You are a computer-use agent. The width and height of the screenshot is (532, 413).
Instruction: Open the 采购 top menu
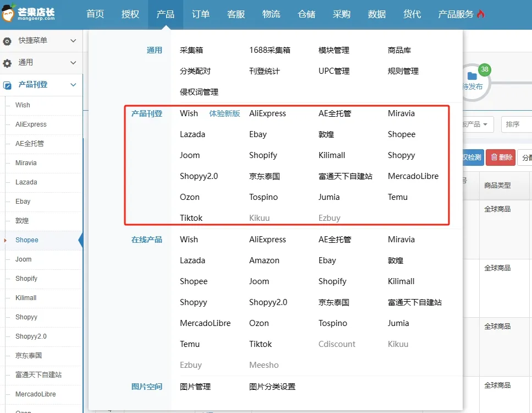tap(341, 14)
